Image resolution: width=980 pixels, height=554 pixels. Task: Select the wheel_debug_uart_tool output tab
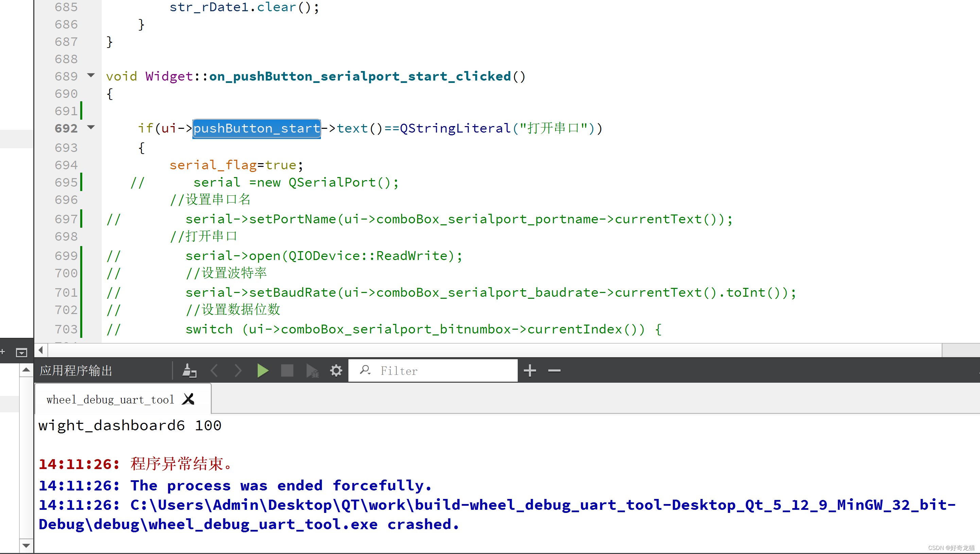pos(110,399)
